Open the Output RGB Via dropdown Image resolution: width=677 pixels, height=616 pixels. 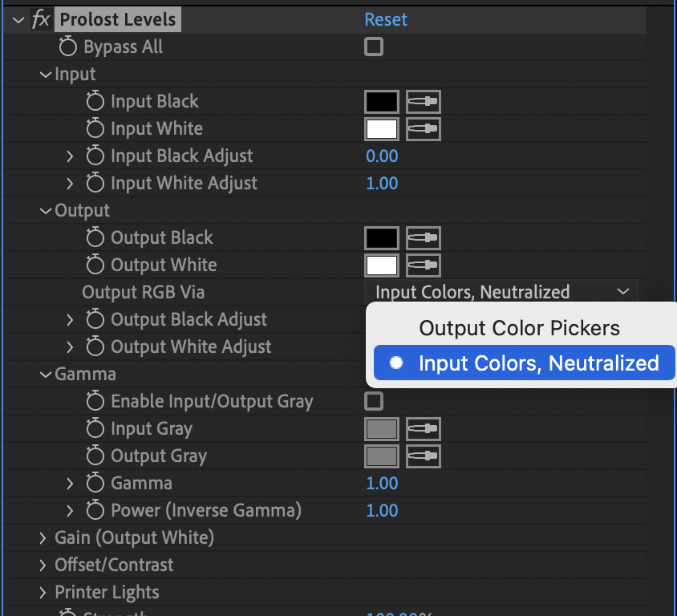[x=501, y=292]
